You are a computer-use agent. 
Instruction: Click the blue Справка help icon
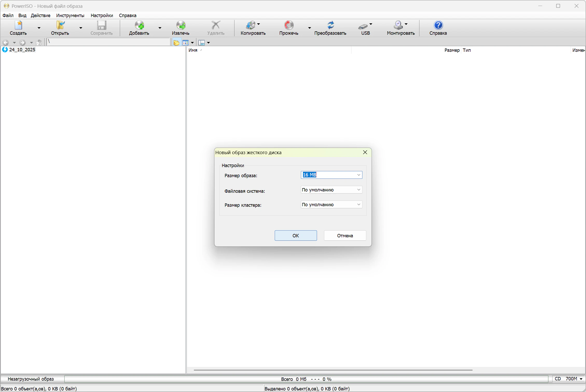pos(438,25)
